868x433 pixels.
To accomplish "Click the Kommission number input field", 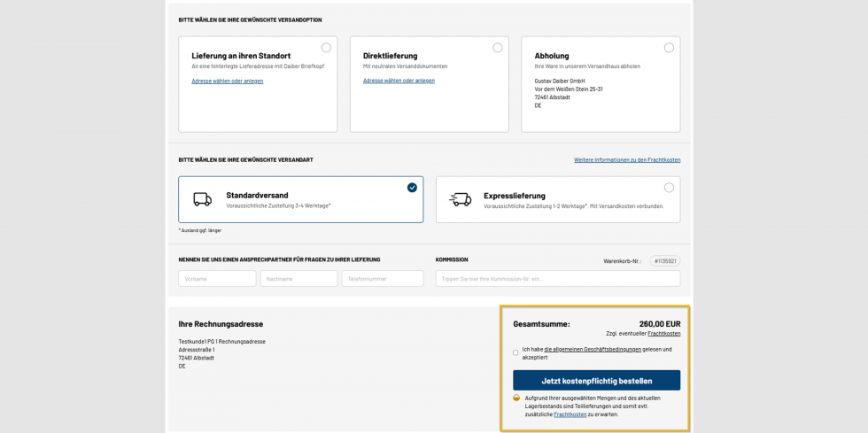I will 558,279.
